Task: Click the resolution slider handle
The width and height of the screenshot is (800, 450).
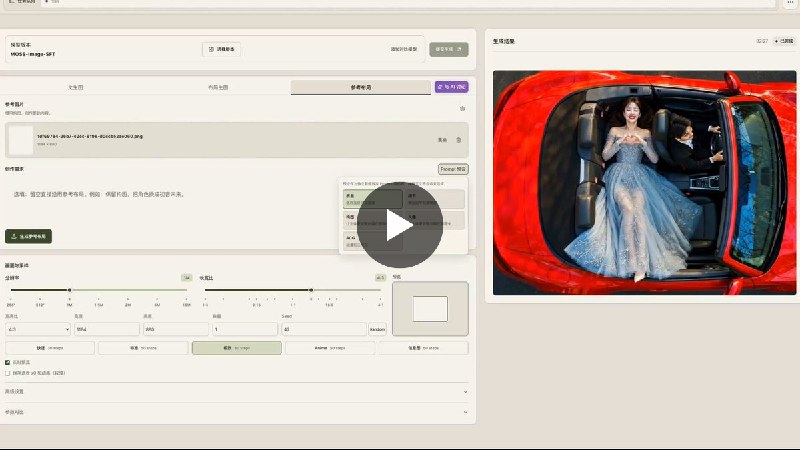Action: 70,290
